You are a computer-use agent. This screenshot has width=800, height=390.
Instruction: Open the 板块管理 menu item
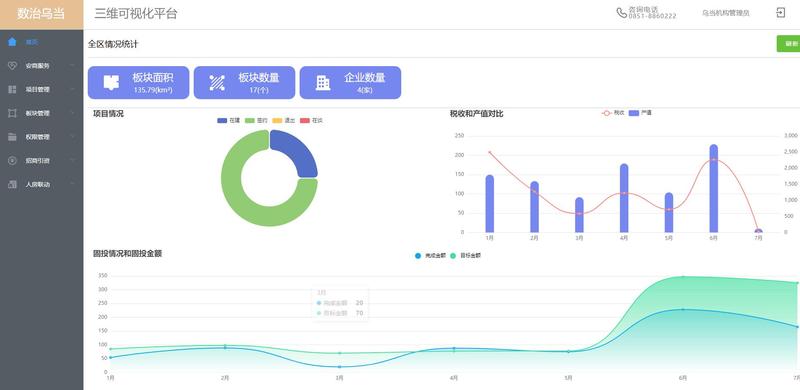pyautogui.click(x=41, y=113)
